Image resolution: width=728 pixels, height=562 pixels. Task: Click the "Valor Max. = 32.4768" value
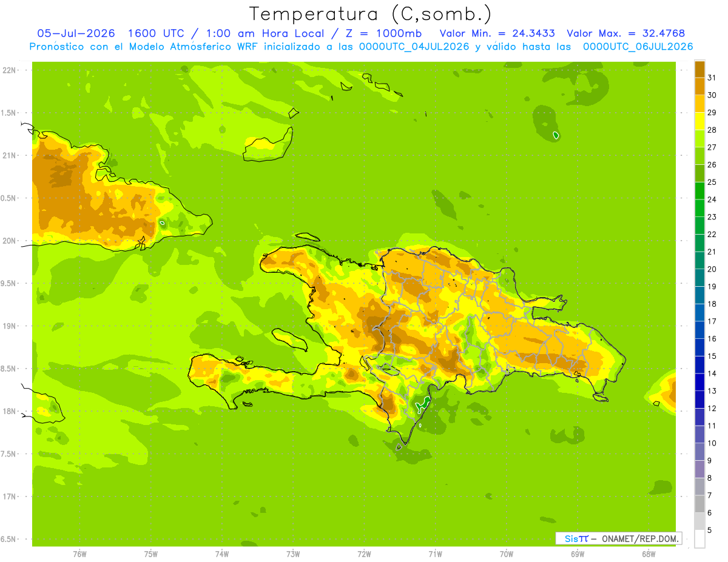pos(625,33)
